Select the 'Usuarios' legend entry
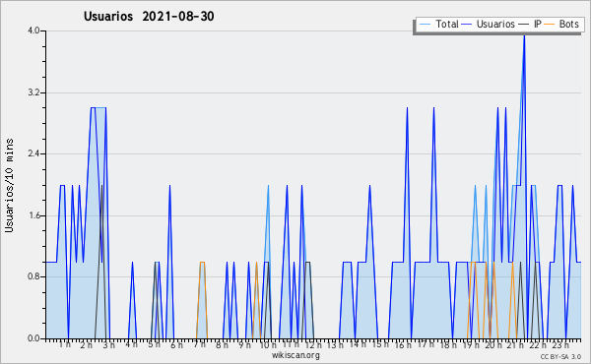 [489, 24]
